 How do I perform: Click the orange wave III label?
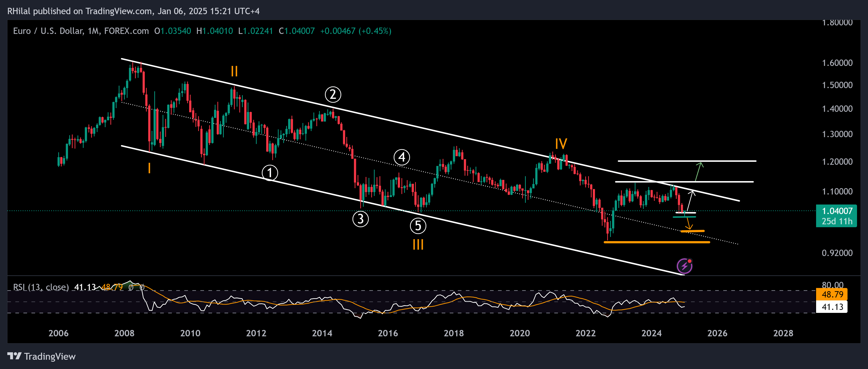coord(418,244)
